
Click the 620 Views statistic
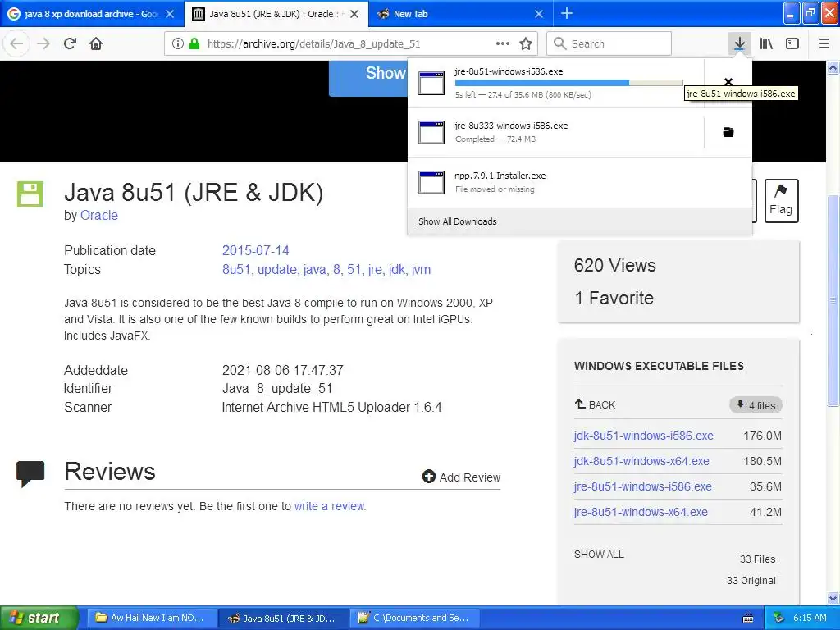pos(615,265)
